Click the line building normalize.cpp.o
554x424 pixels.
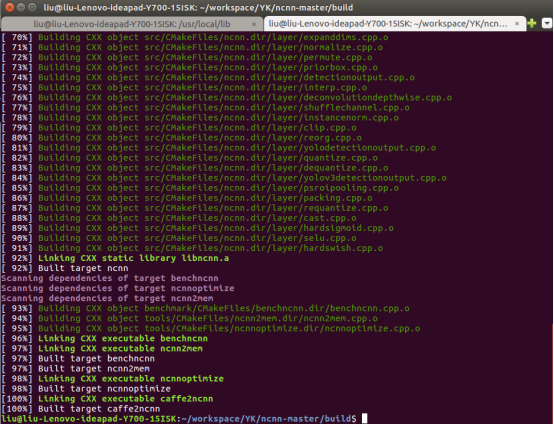pyautogui.click(x=192, y=47)
